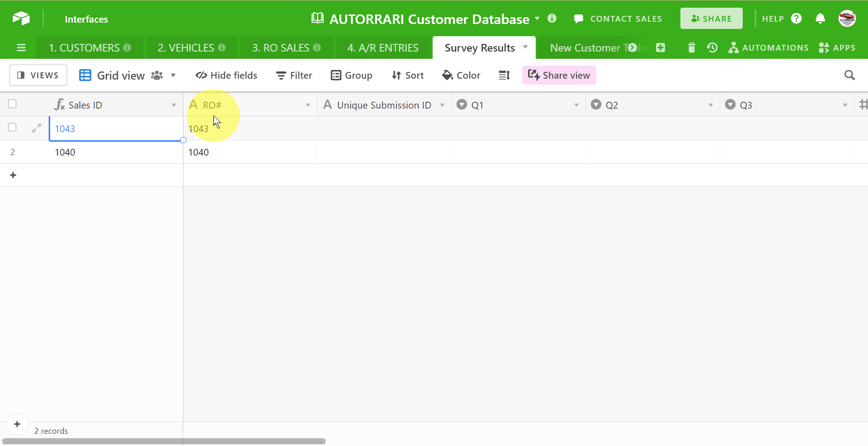
Task: Toggle the select all rows checkbox
Action: [x=12, y=104]
